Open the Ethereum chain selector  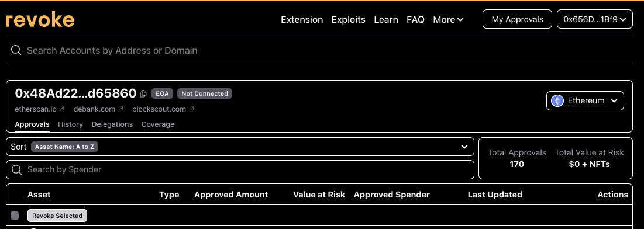coord(585,100)
